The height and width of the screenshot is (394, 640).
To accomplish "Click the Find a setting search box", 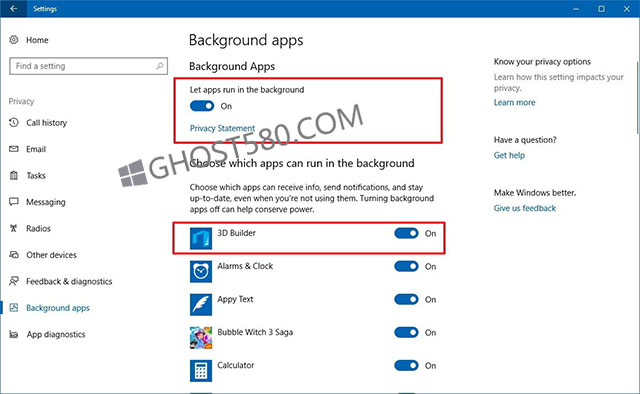I will (x=88, y=66).
